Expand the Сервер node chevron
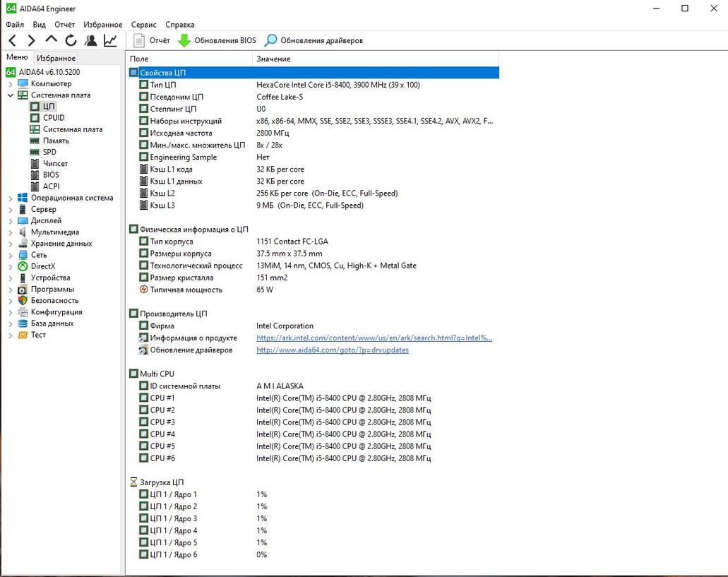The image size is (728, 577). coord(10,209)
